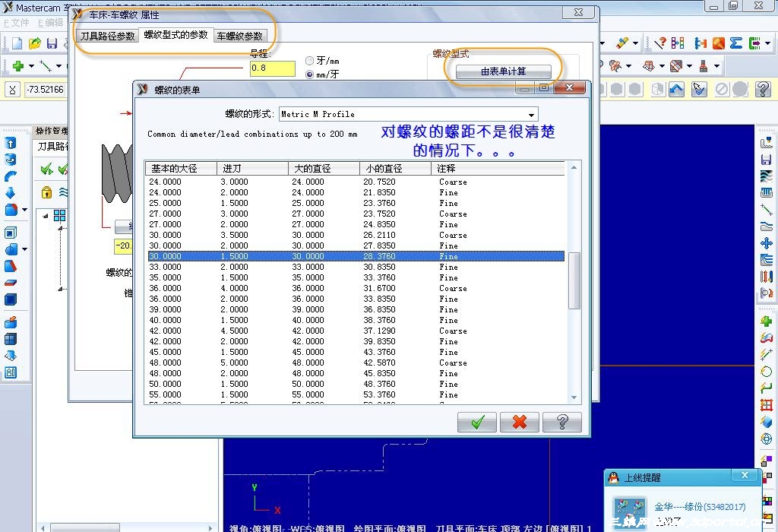Switch to 螺纹型式的参数 tab
This screenshot has width=778, height=532.
click(x=176, y=34)
